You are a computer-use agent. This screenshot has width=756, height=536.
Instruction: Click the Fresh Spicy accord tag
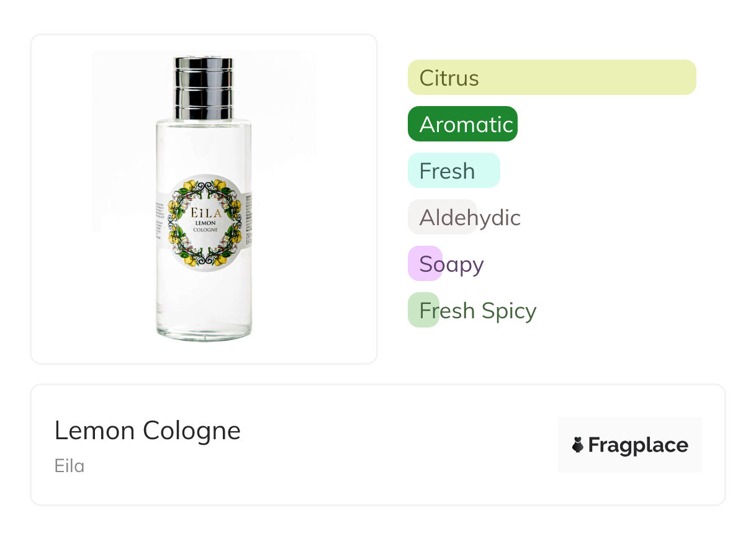pyautogui.click(x=477, y=310)
